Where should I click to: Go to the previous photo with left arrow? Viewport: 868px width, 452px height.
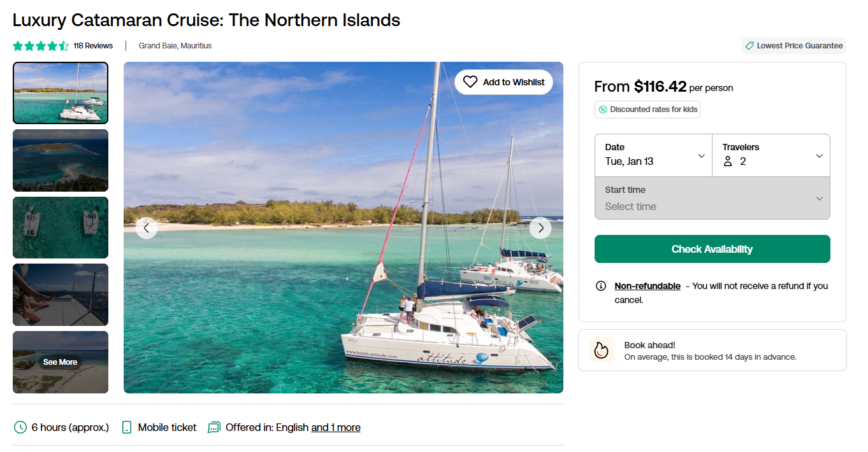tap(147, 227)
